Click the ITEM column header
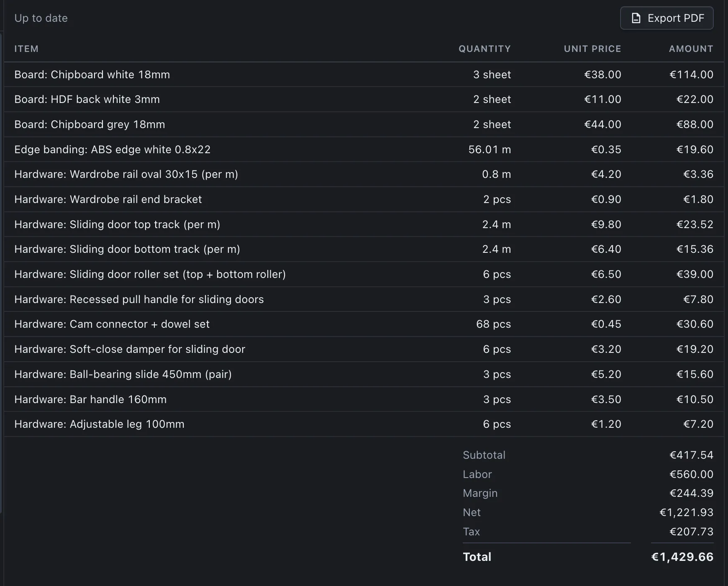This screenshot has height=586, width=728. (26, 49)
